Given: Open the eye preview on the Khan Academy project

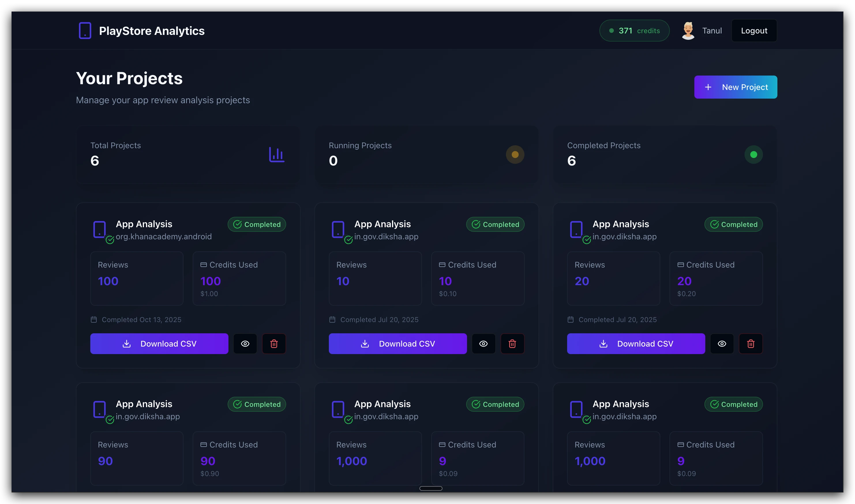Looking at the screenshot, I should coord(245,344).
